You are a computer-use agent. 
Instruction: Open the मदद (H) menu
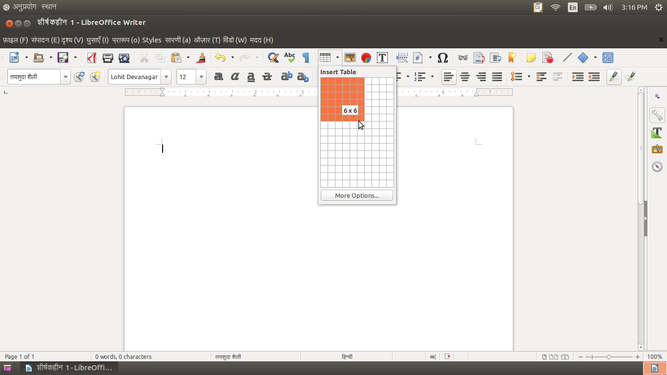click(261, 40)
